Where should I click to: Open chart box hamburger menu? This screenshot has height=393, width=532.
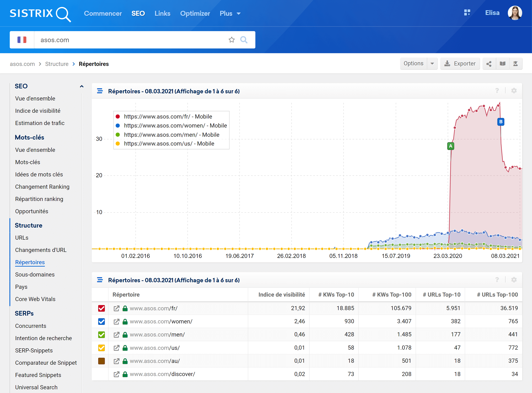coord(100,91)
